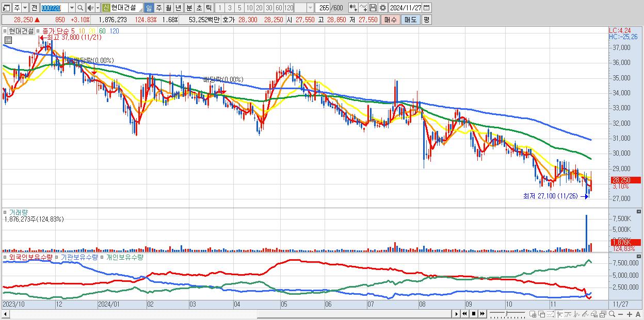Select the 120 interval button
The width and height of the screenshot is (644, 320).
(x=288, y=8)
